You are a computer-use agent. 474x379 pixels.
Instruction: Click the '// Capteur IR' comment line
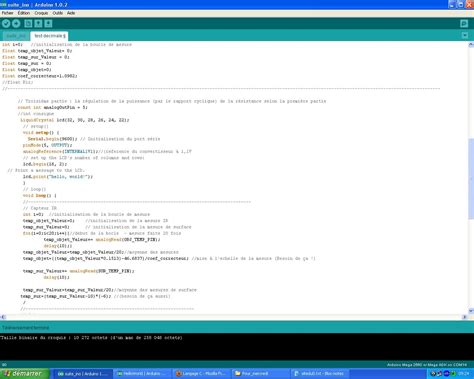click(x=40, y=208)
